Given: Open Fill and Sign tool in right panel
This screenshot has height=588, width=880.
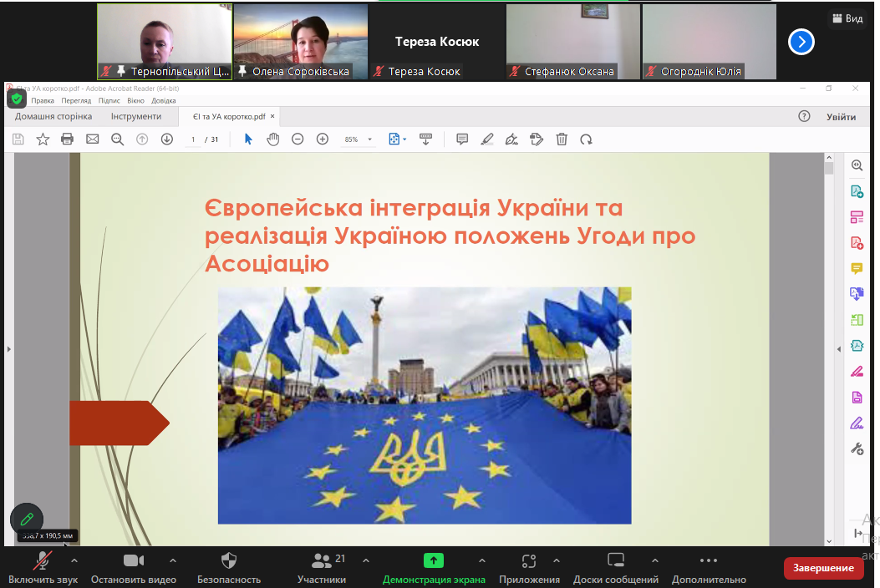Looking at the screenshot, I should point(857,423).
